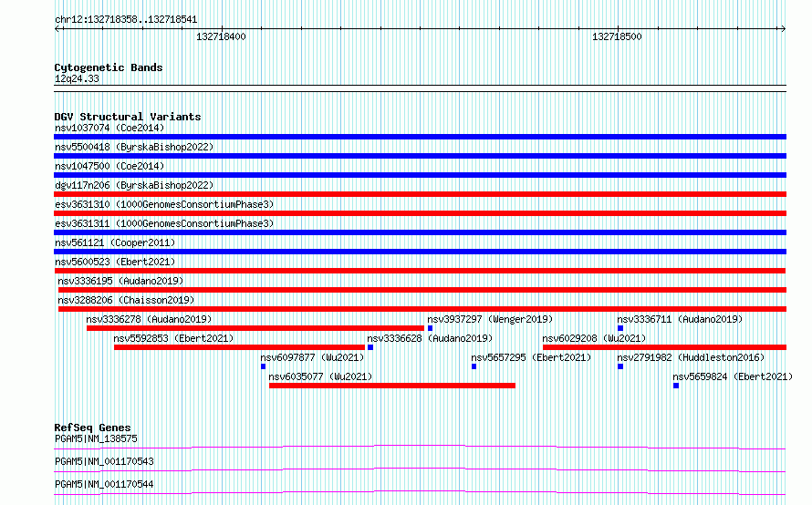812x505 pixels.
Task: Open the nsv5659824 (Ebert2021) label
Action: 733,376
